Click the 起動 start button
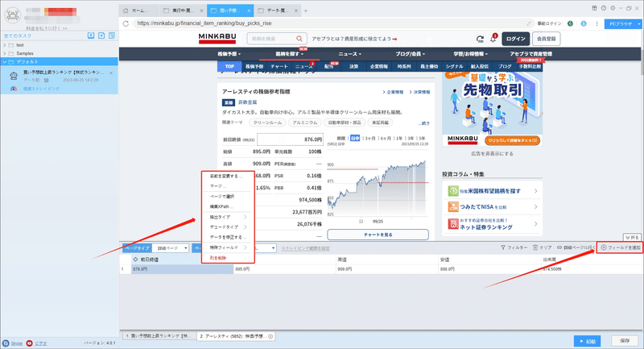Viewport: 644px width, 349px height. click(588, 341)
